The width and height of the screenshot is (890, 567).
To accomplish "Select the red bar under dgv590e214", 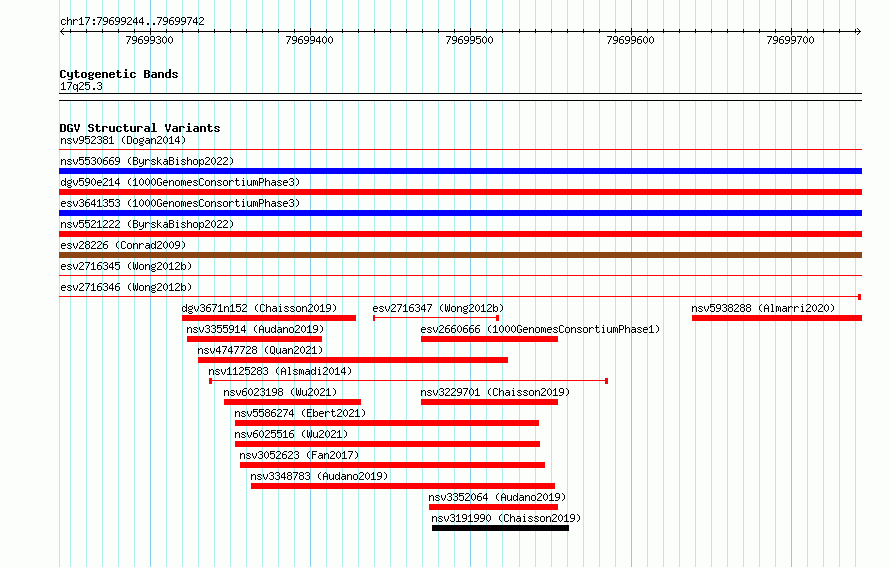I will coord(460,192).
